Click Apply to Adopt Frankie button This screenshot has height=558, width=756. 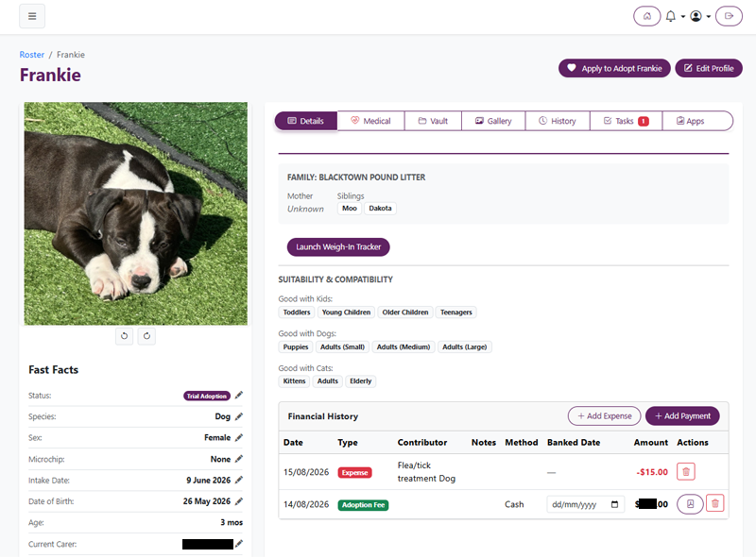pos(614,68)
